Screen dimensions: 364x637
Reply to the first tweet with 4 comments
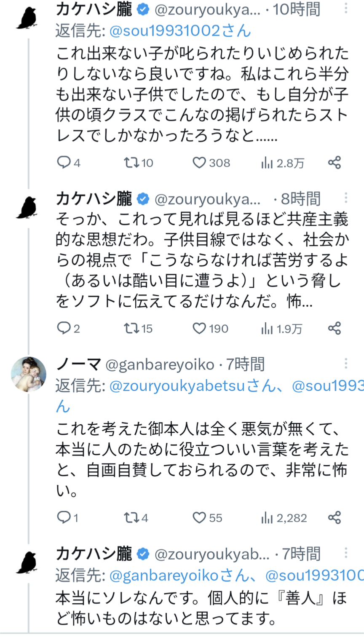(64, 163)
